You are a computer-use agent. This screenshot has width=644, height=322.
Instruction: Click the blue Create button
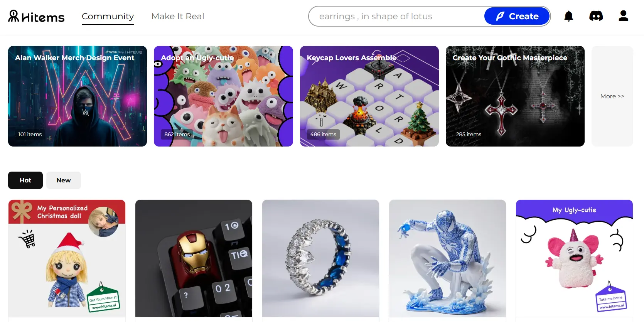(x=517, y=16)
